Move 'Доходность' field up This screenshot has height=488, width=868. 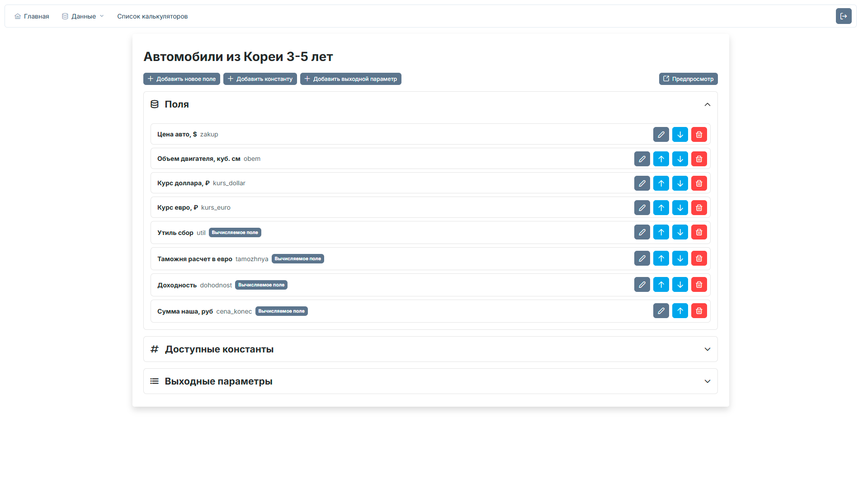(661, 285)
